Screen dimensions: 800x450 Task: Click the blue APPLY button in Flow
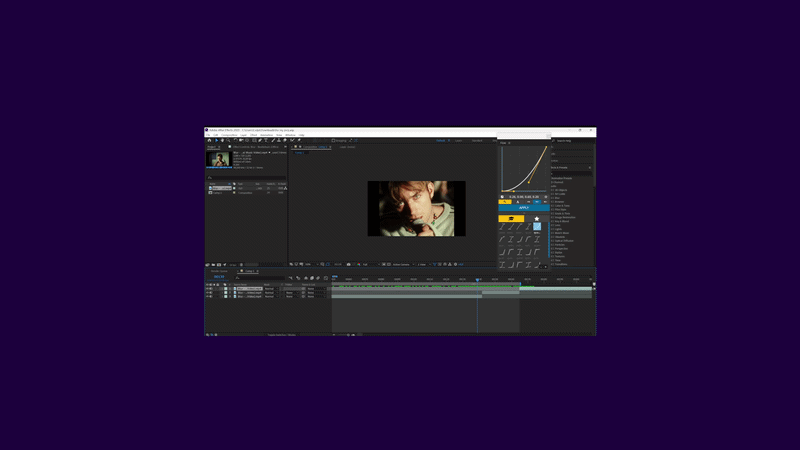coord(524,208)
